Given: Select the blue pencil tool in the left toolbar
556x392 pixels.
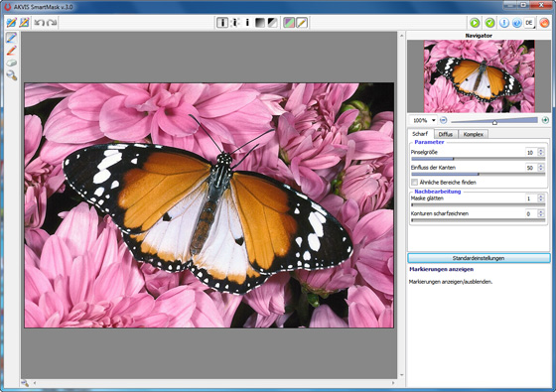Looking at the screenshot, I should pyautogui.click(x=11, y=38).
